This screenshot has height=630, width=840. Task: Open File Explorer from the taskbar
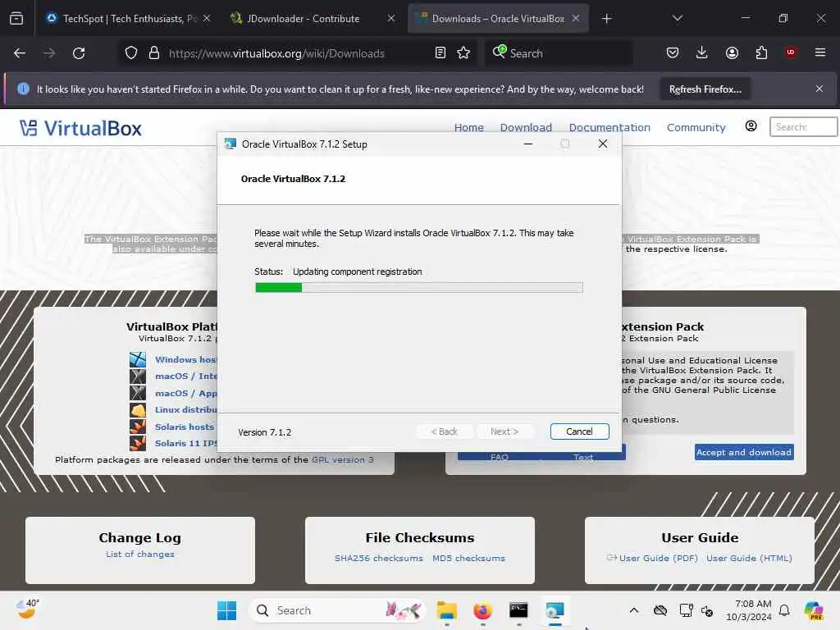coord(446,610)
